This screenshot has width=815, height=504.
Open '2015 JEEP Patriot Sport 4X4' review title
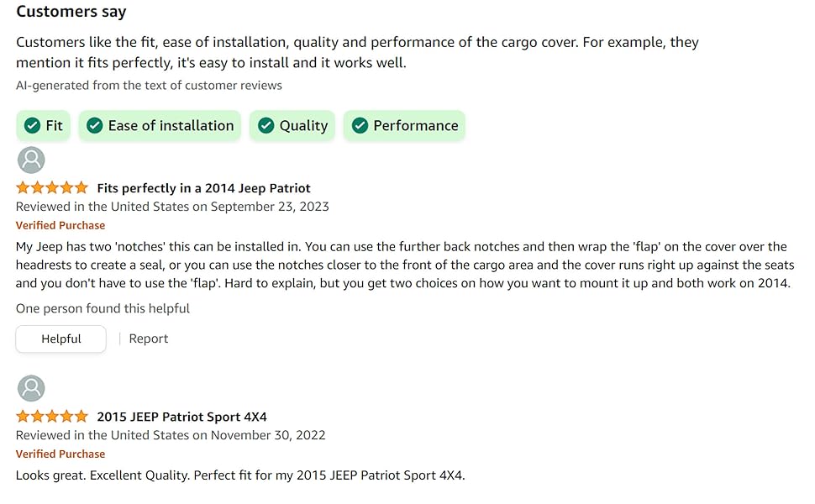[182, 417]
